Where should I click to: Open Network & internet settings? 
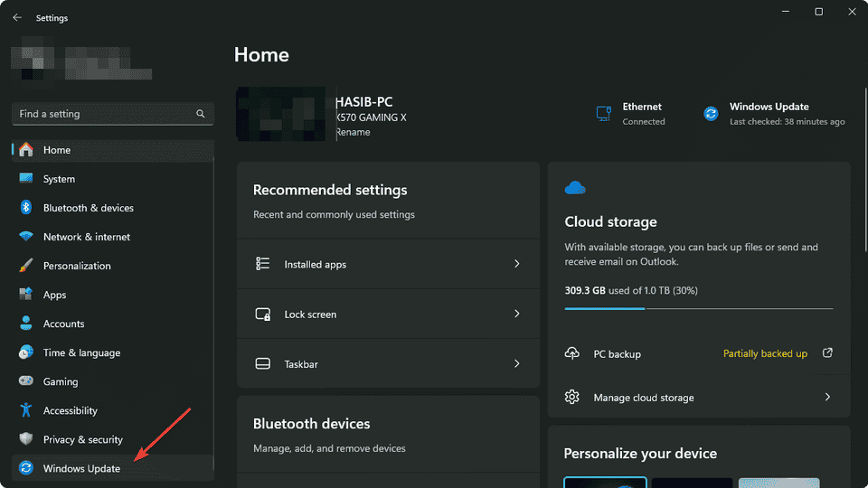(112, 237)
